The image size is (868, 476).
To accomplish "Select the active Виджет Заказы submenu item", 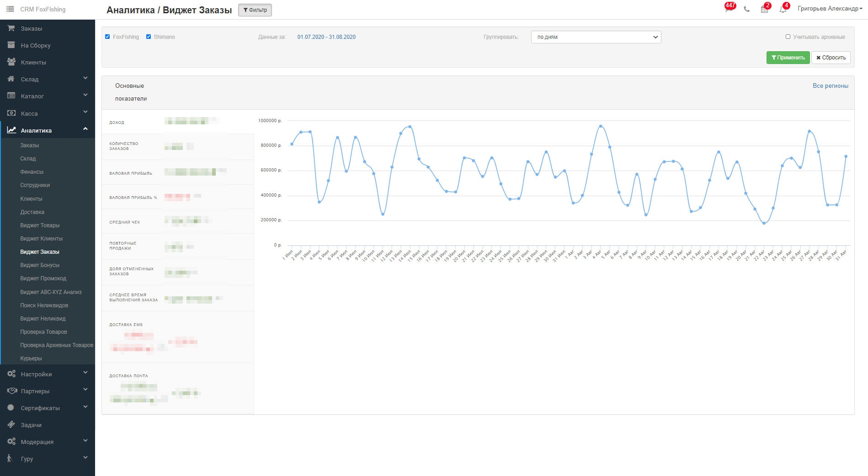I will pyautogui.click(x=40, y=252).
